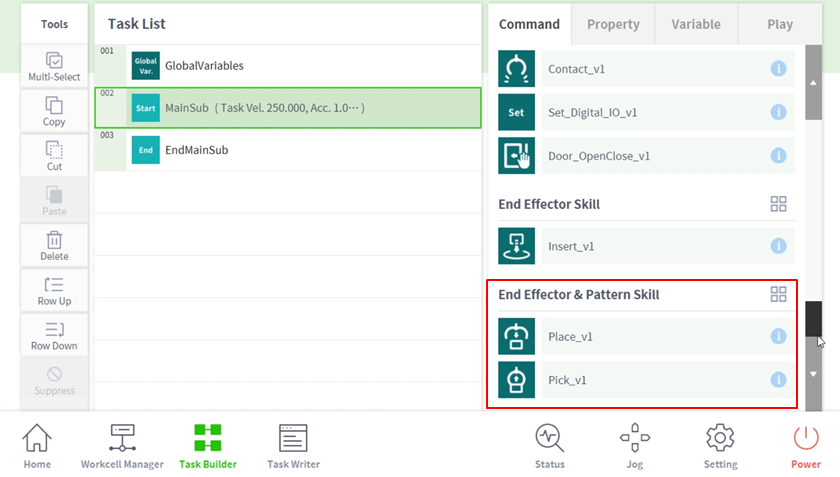
Task: Toggle grid view for End Effector Skill
Action: (778, 204)
